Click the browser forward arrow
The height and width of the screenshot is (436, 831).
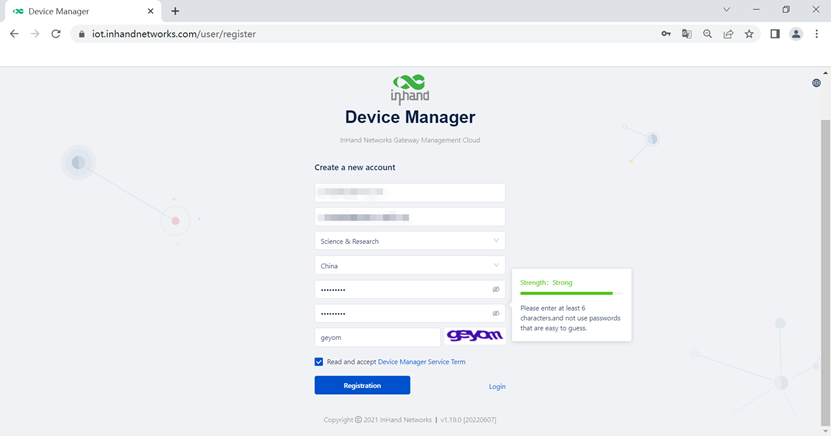pos(35,34)
